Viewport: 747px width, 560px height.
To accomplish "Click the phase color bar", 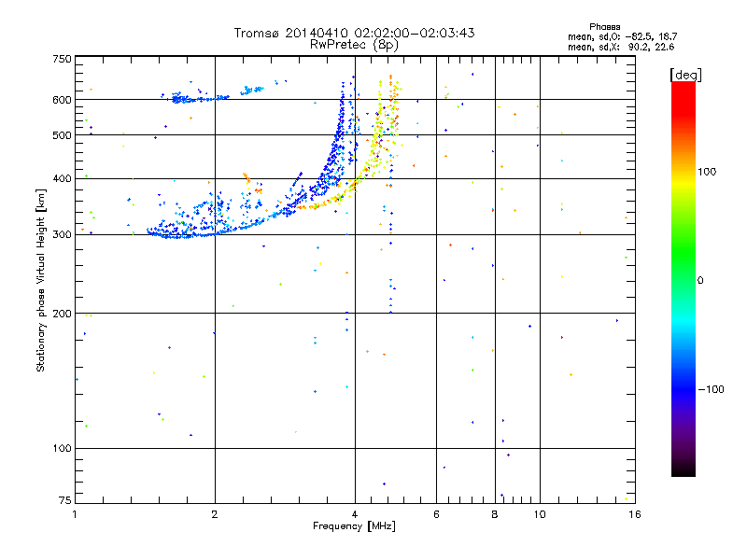I will (684, 278).
